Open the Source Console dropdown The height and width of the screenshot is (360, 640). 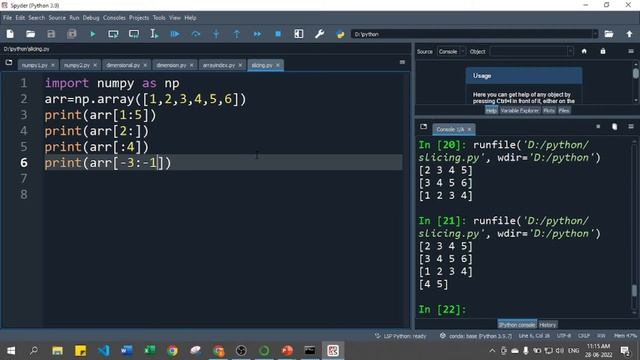tap(451, 51)
